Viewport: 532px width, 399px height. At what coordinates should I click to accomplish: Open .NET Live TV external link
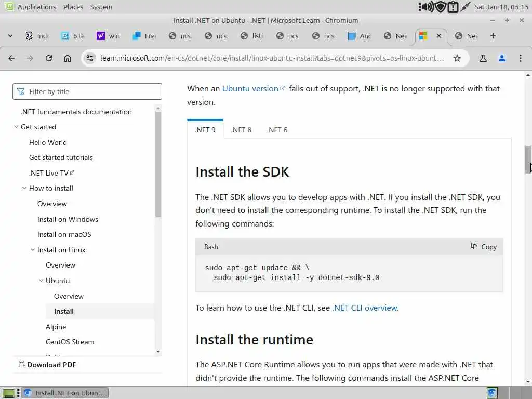(x=51, y=173)
